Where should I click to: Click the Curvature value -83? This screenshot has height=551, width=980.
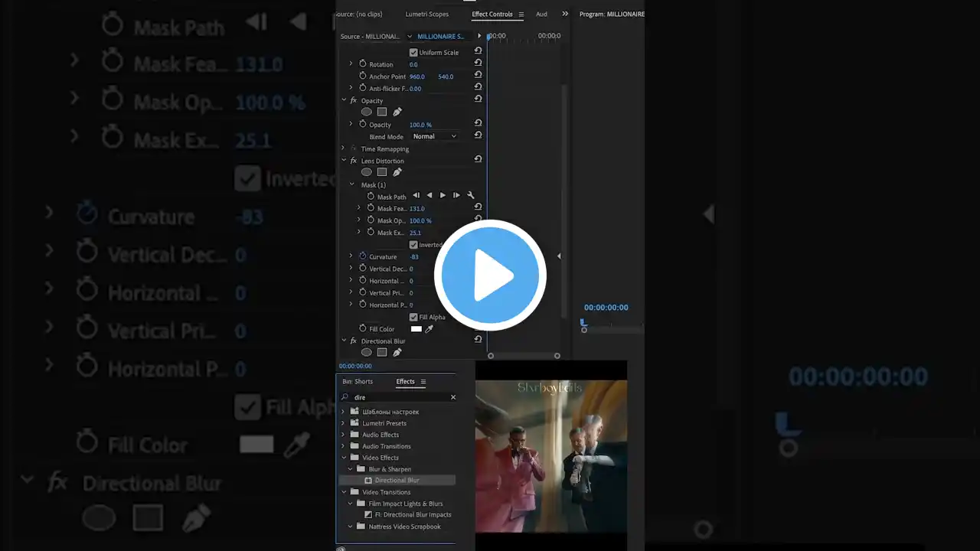(414, 256)
